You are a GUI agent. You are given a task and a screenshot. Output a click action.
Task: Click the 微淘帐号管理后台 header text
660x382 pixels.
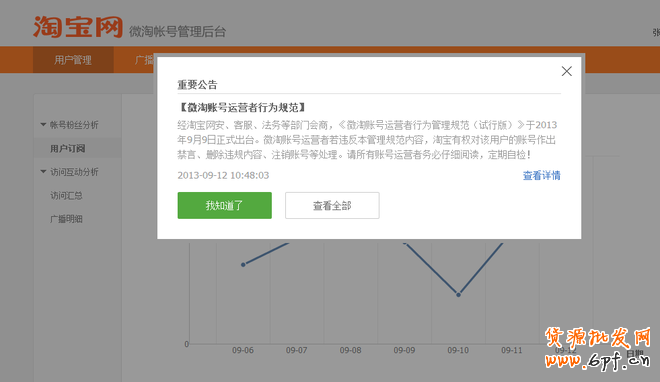tap(177, 32)
